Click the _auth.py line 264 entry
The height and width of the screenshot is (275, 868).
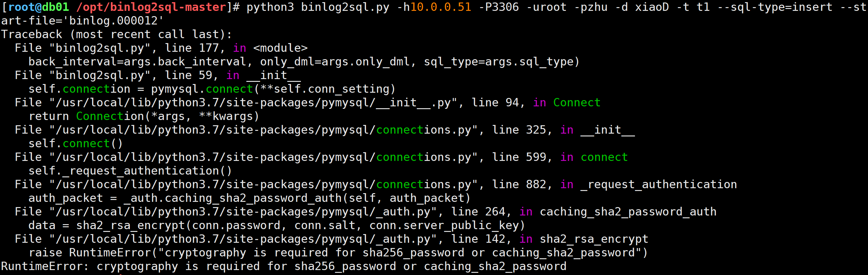366,212
